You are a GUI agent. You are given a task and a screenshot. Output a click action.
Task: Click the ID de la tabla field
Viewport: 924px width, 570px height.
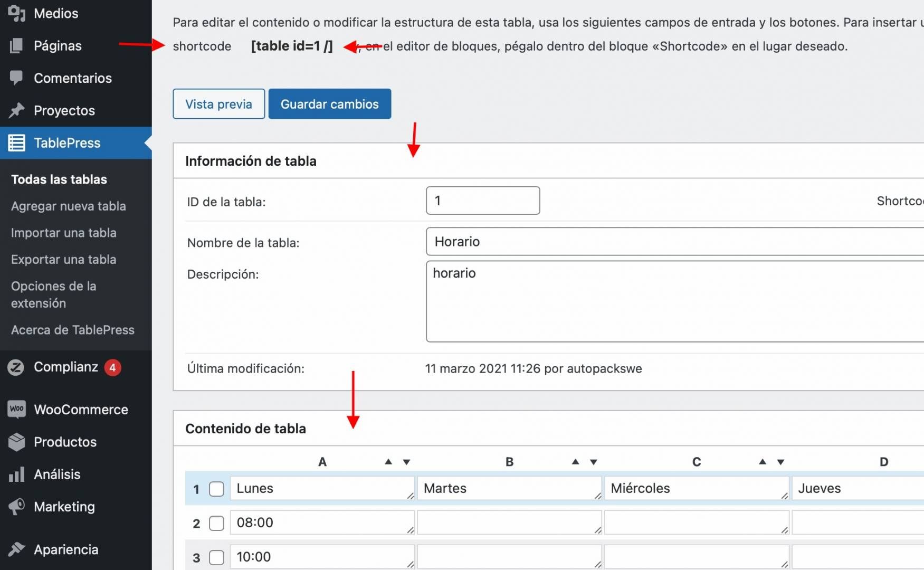[483, 201]
